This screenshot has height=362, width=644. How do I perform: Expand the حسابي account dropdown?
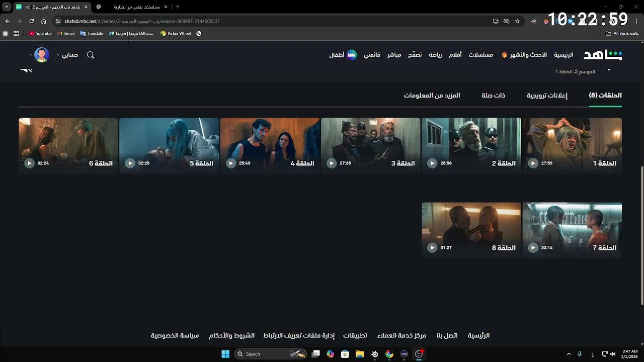67,55
